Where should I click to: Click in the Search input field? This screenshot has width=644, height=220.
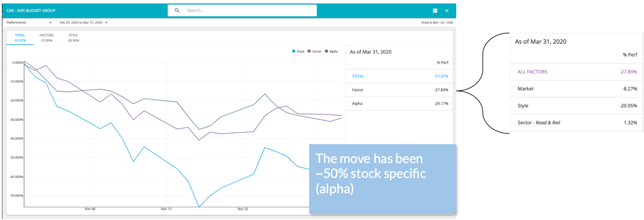click(247, 10)
